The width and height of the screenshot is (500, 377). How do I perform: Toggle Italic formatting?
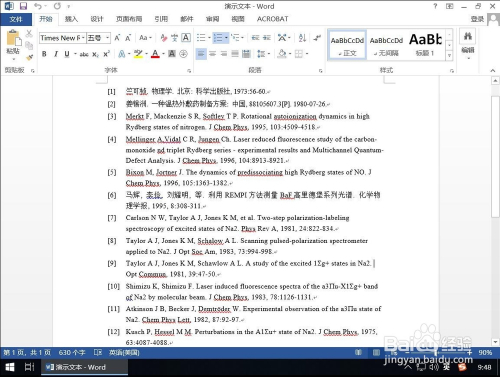[56, 54]
